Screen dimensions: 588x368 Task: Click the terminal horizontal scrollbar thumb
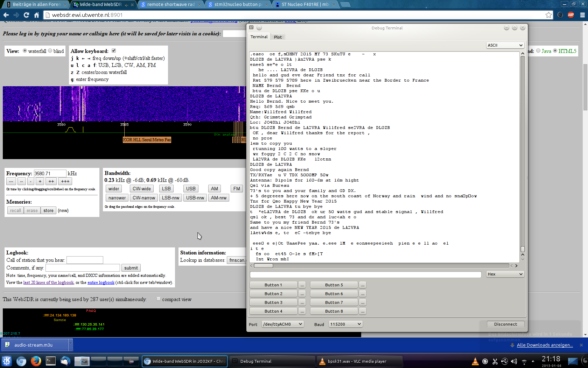(263, 266)
